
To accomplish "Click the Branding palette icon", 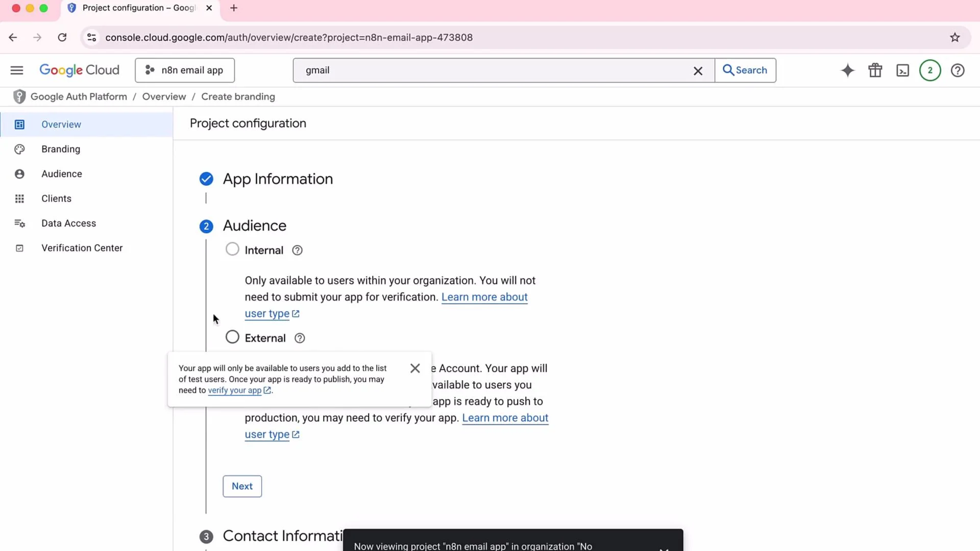I will click(x=19, y=149).
